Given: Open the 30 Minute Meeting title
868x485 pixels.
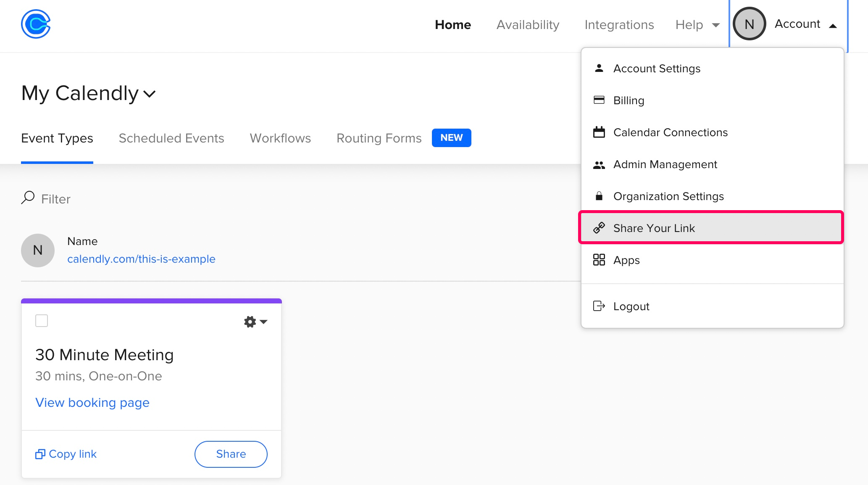Looking at the screenshot, I should point(105,355).
